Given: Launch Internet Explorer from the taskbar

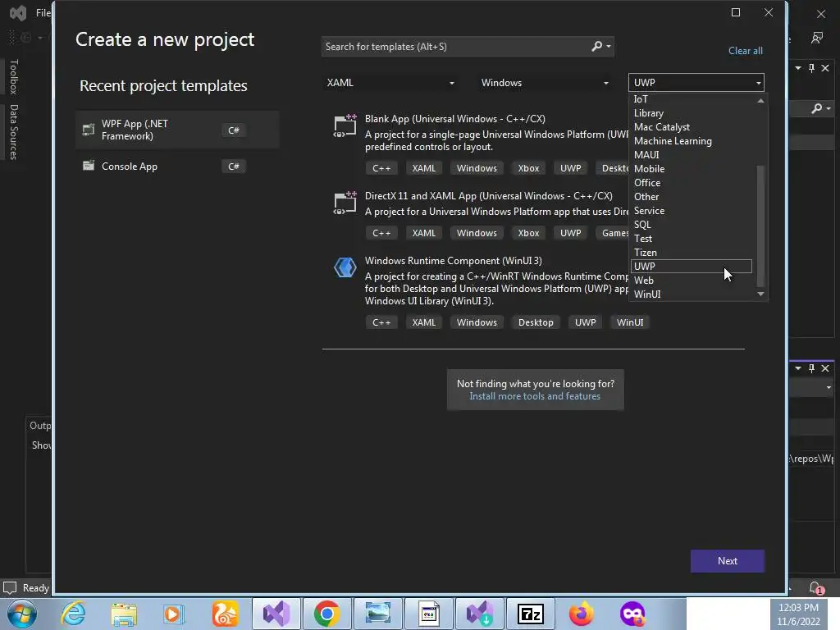Looking at the screenshot, I should (x=73, y=614).
